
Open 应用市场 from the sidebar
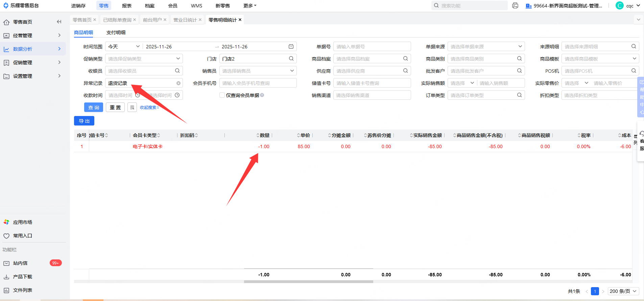click(22, 222)
